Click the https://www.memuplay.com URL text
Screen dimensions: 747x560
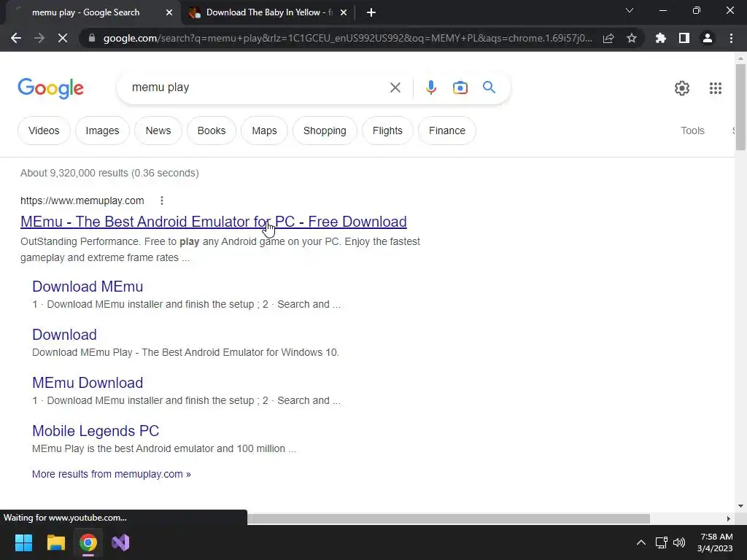[x=82, y=201]
